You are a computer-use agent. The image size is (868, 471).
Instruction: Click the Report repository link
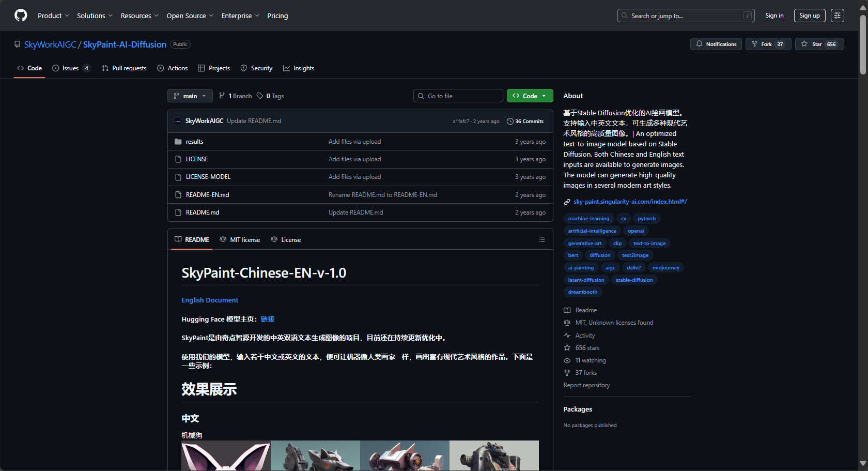click(586, 385)
